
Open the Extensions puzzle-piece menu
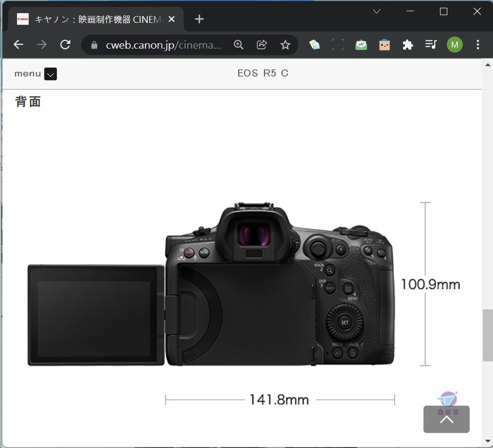[x=407, y=45]
